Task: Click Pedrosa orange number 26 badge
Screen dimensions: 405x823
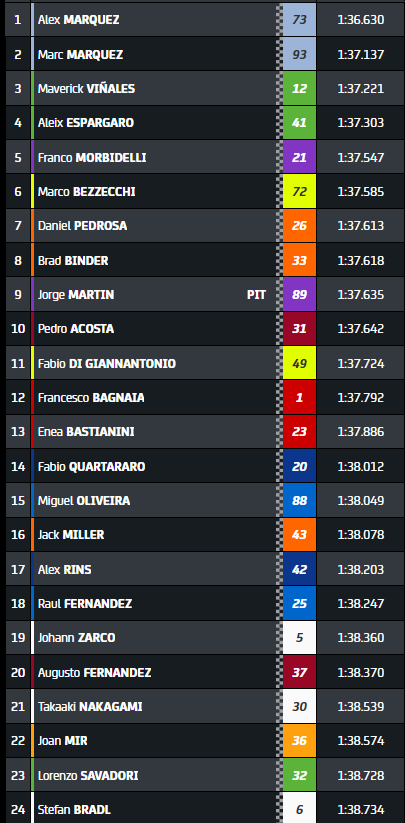Action: coord(299,226)
